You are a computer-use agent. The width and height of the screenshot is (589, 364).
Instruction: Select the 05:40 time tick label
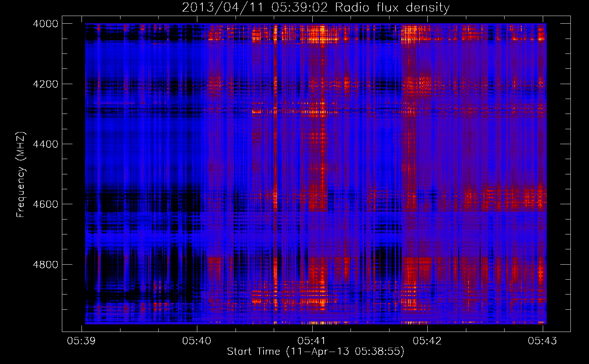197,341
